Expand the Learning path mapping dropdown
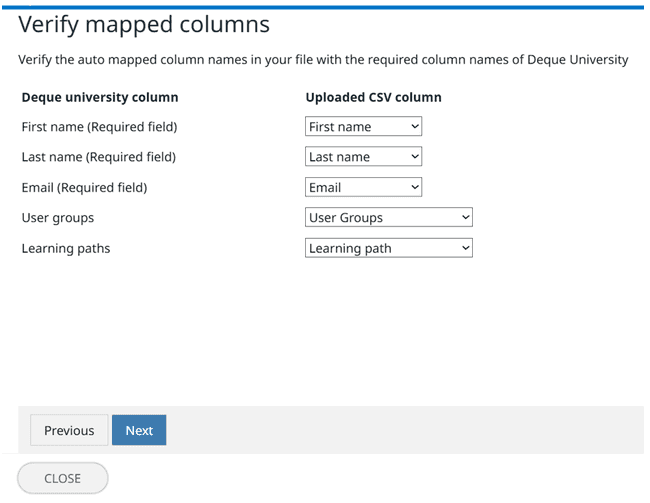The image size is (650, 503). tap(388, 248)
